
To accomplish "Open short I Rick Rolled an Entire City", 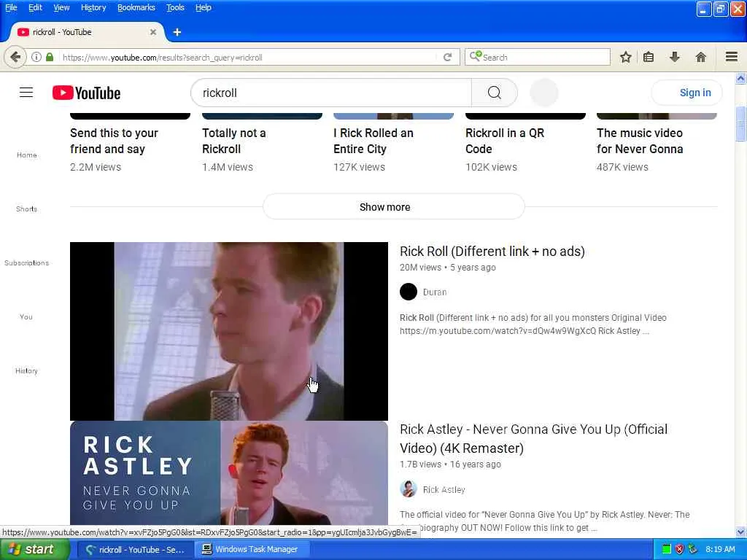I will [x=373, y=141].
